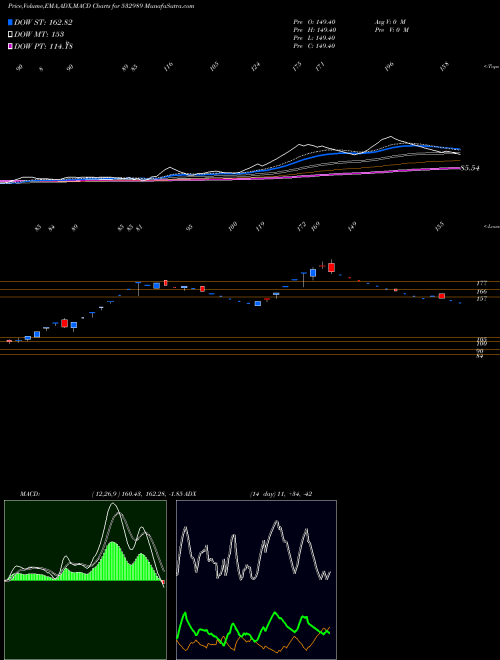Click the magenta DOW PT legend square
The width and height of the screenshot is (500, 660).
[11, 46]
